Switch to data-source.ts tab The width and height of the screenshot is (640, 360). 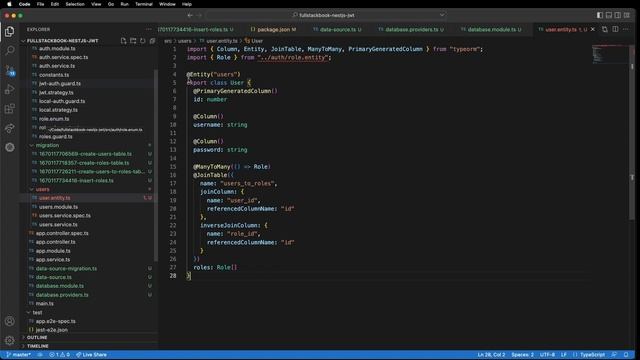click(337, 29)
